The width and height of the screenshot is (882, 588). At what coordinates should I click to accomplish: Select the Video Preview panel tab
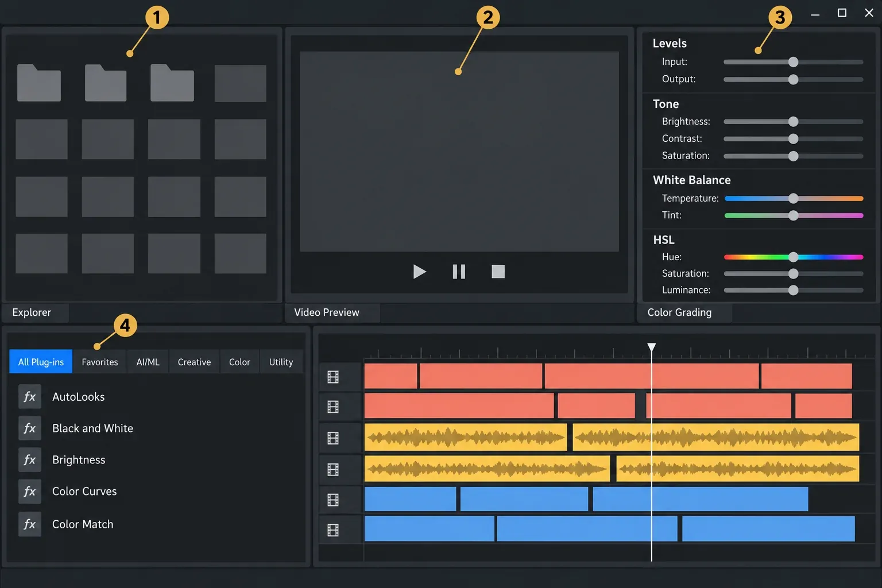(332, 312)
